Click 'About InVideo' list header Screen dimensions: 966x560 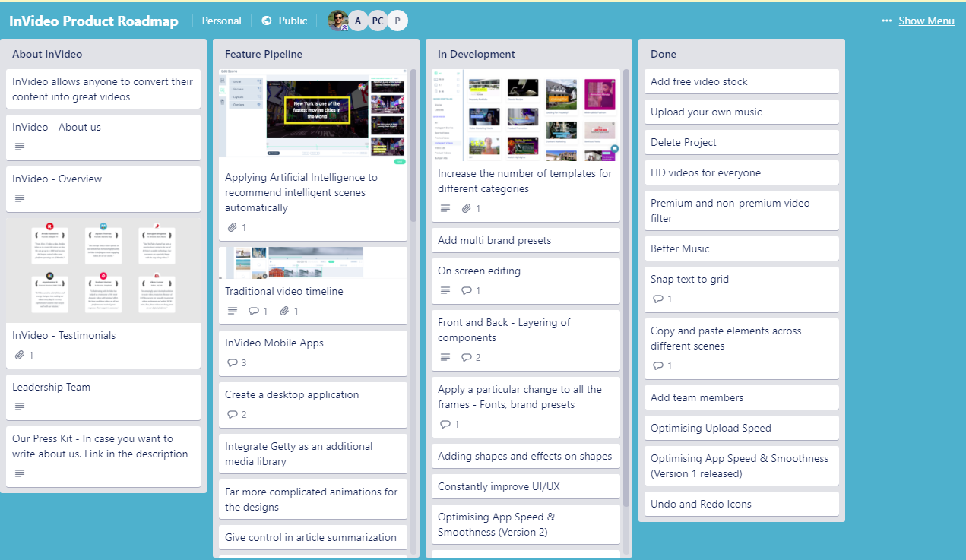[47, 54]
